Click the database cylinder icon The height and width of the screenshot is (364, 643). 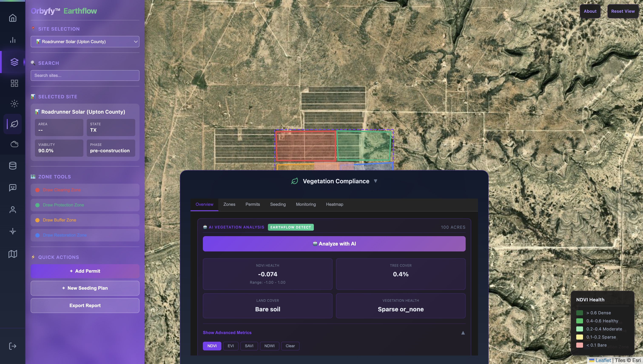[x=13, y=165]
